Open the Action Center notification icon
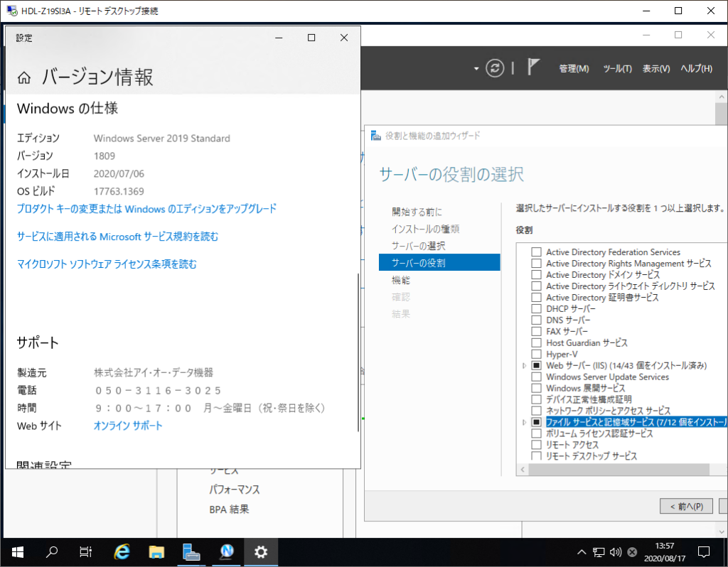728x567 pixels. pyautogui.click(x=704, y=552)
